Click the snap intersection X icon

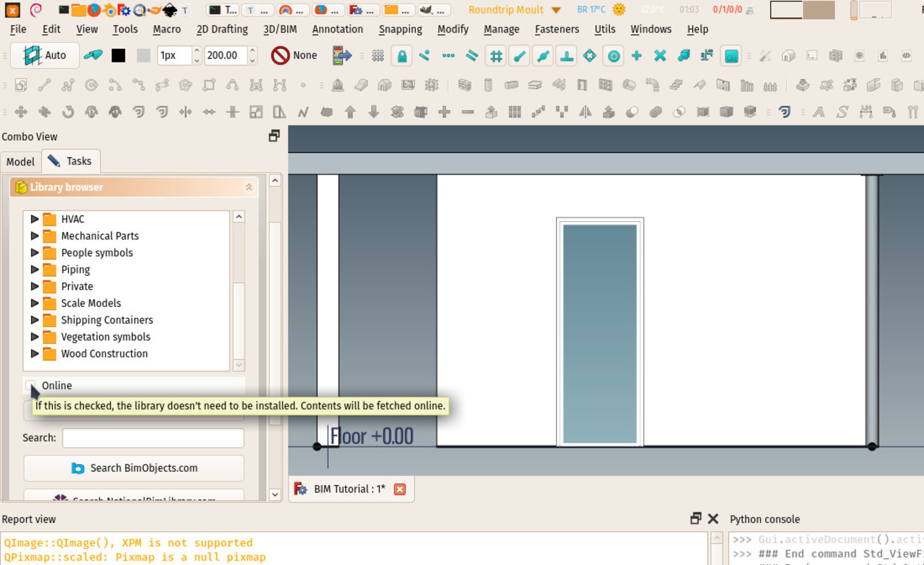click(x=660, y=56)
